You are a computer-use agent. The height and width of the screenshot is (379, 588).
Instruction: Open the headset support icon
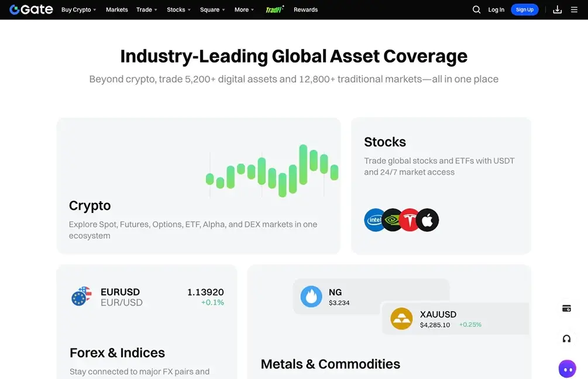click(566, 339)
